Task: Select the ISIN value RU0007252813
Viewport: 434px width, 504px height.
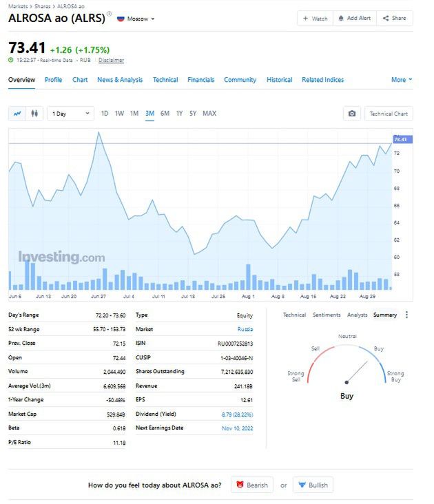Action: coord(235,344)
